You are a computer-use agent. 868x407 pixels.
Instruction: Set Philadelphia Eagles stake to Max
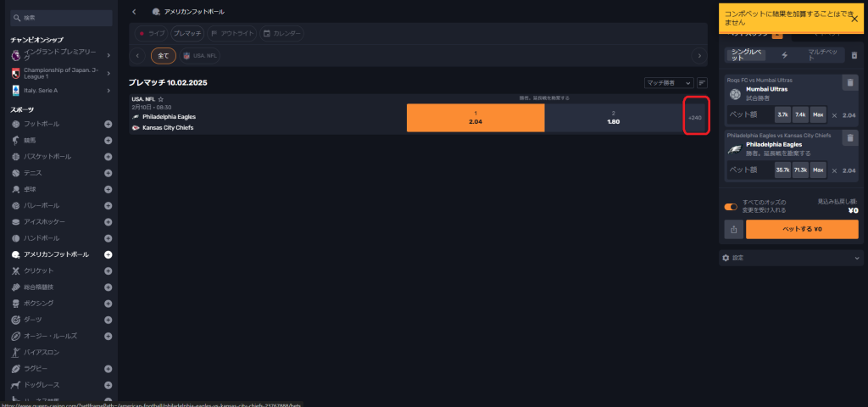point(818,170)
